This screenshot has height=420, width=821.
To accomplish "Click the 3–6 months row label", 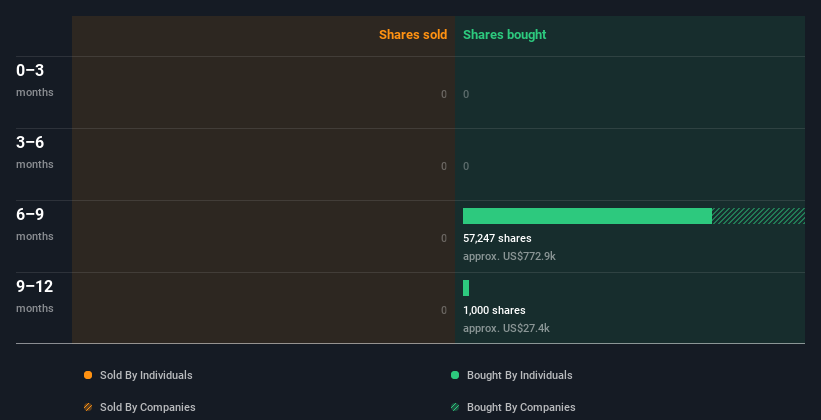I will point(35,152).
